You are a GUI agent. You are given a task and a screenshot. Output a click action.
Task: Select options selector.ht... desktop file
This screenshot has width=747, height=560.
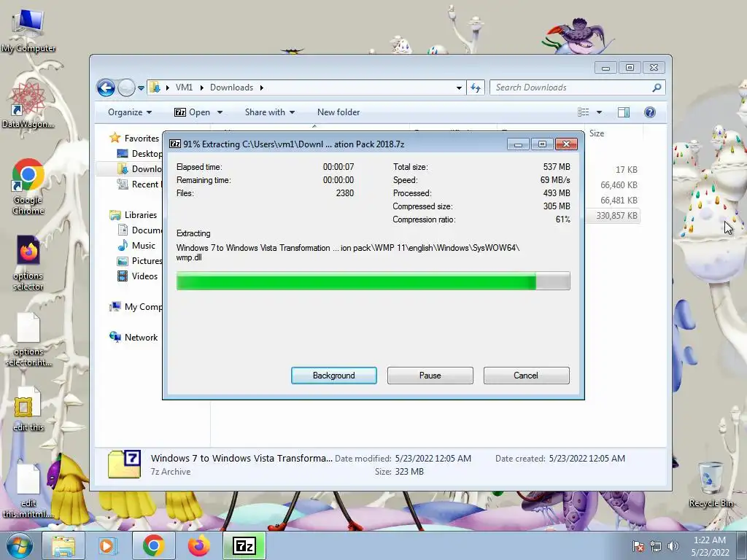tap(28, 340)
